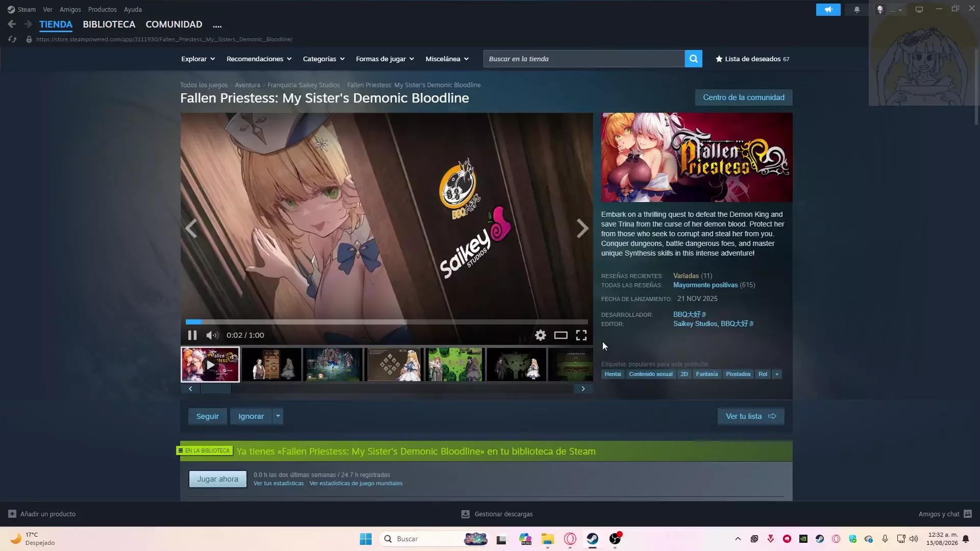Image resolution: width=980 pixels, height=551 pixels.
Task: Click the Big Picture mode monitor icon
Action: [919, 9]
